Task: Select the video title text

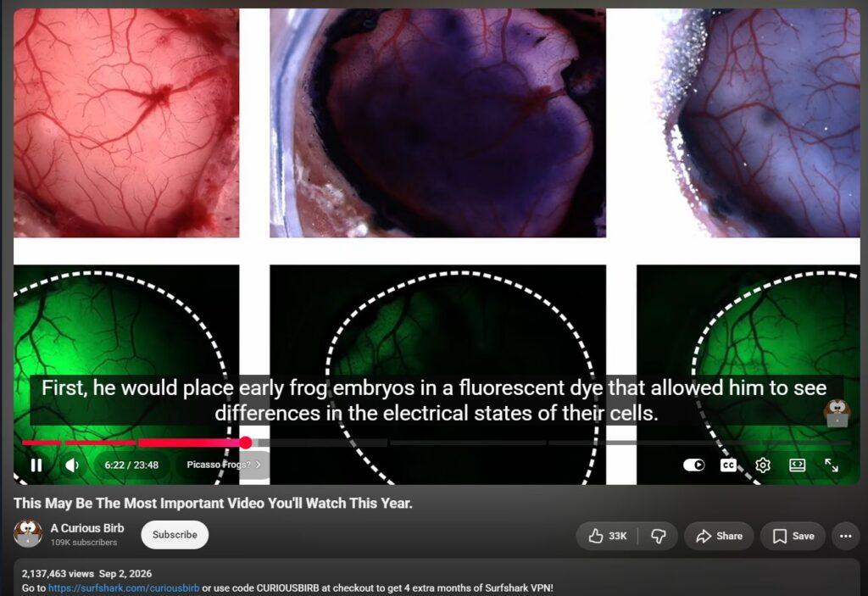Action: tap(213, 503)
